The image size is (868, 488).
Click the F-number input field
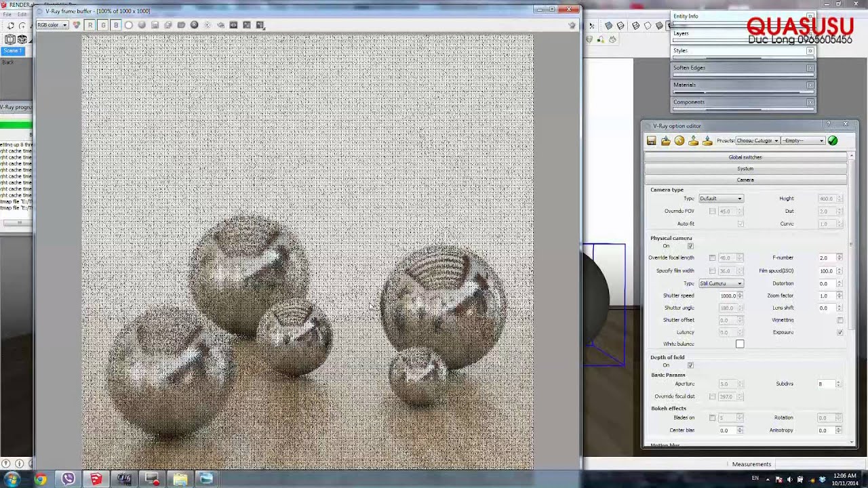pos(827,258)
